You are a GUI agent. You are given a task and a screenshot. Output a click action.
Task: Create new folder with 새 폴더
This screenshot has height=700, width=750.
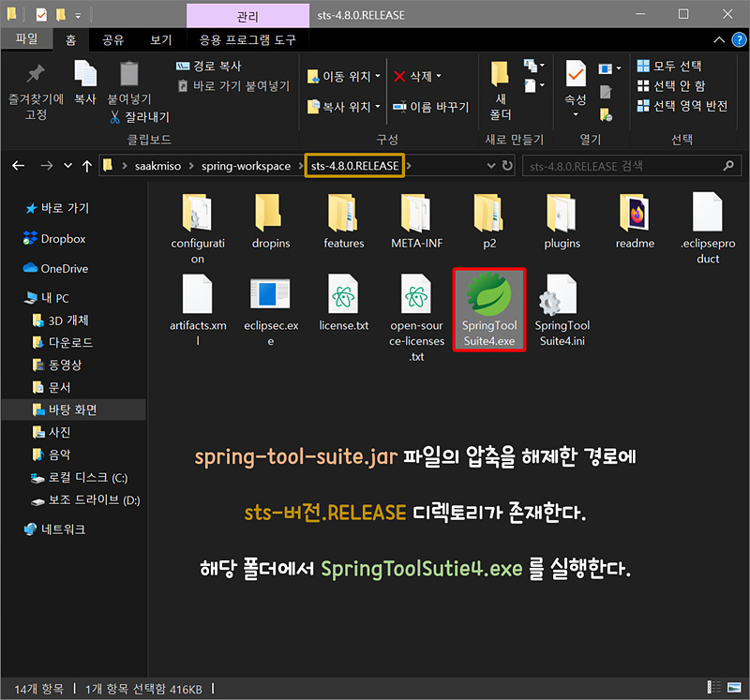501,91
